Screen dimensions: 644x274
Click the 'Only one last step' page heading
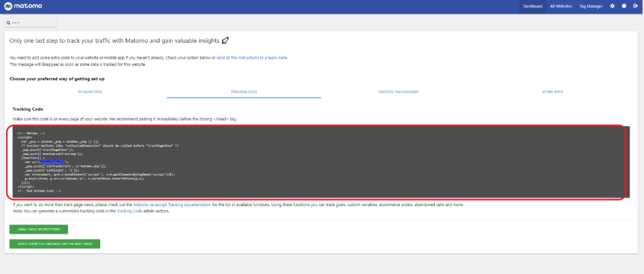click(x=119, y=41)
